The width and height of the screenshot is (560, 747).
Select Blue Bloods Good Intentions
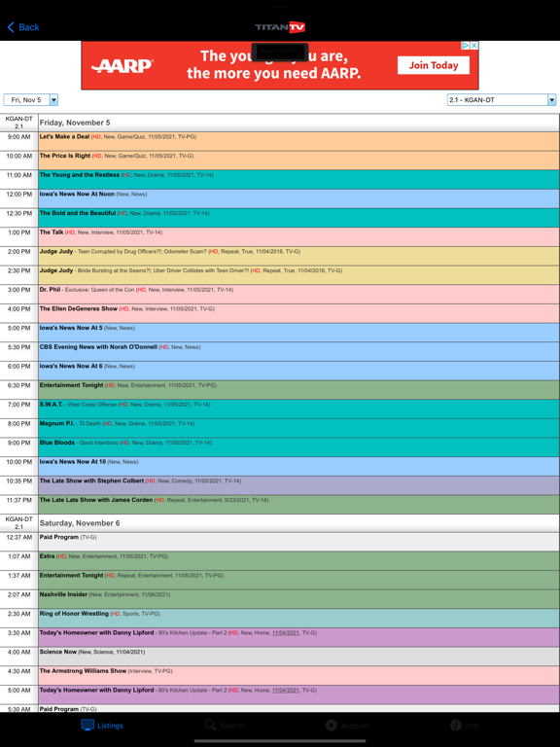(x=298, y=446)
